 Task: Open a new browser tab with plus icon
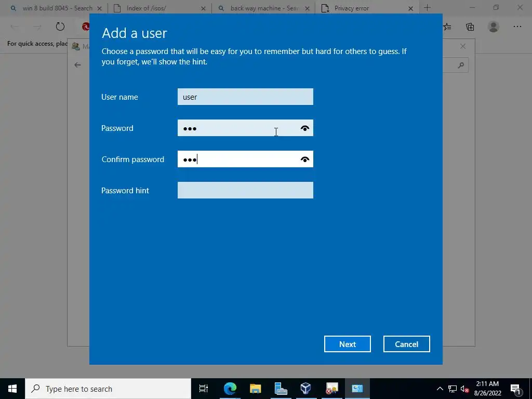click(x=427, y=8)
